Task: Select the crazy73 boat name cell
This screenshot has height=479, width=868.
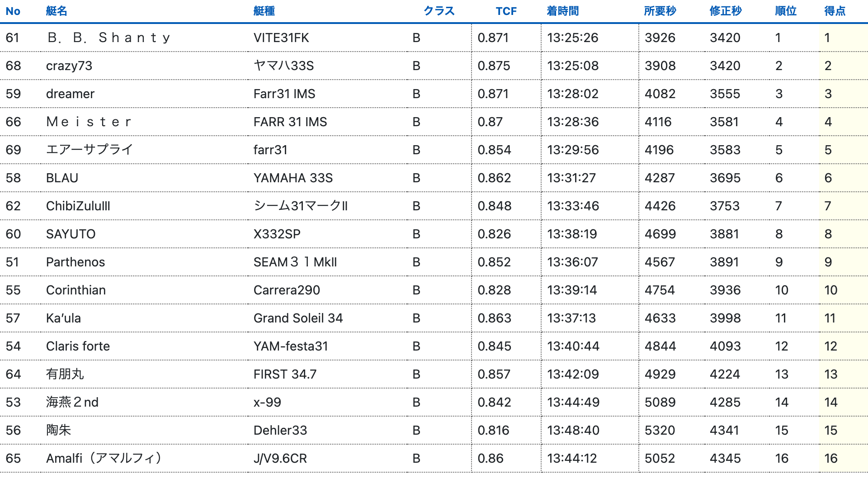Action: [69, 66]
